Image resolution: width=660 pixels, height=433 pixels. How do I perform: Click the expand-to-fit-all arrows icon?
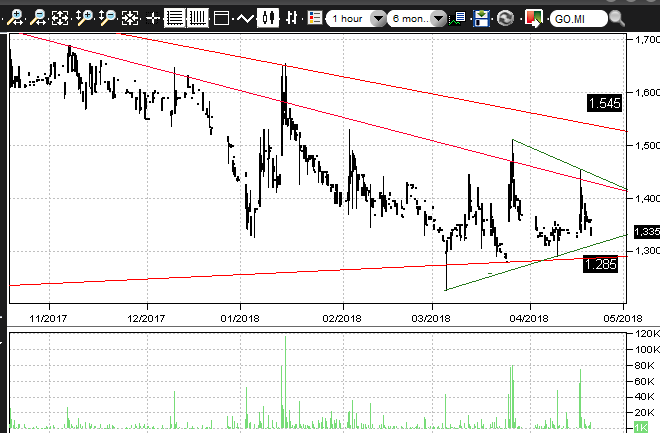coord(60,18)
